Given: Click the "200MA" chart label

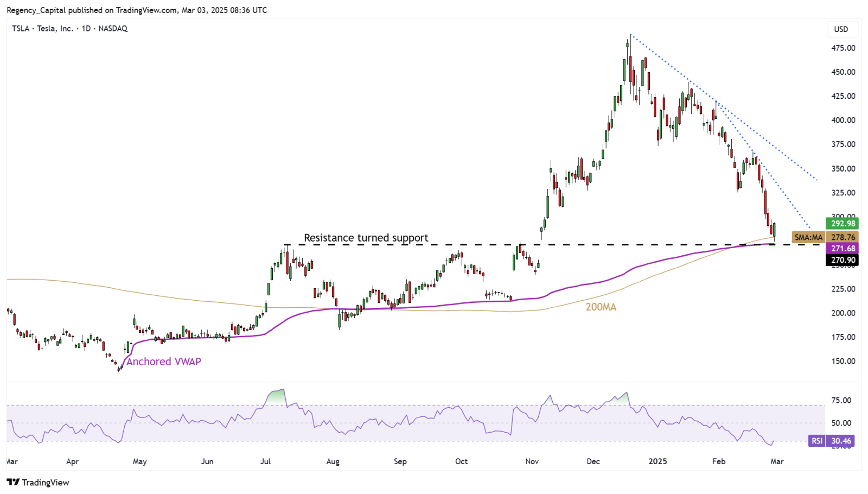Looking at the screenshot, I should click(x=601, y=307).
